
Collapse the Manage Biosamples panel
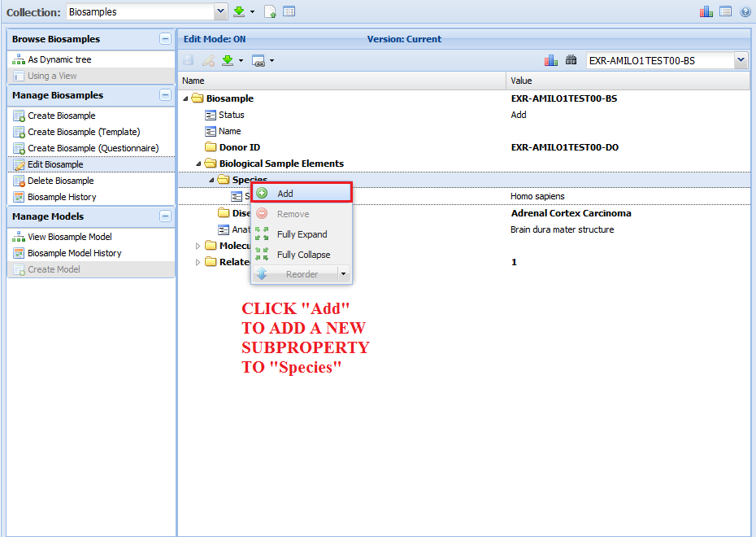(x=165, y=95)
